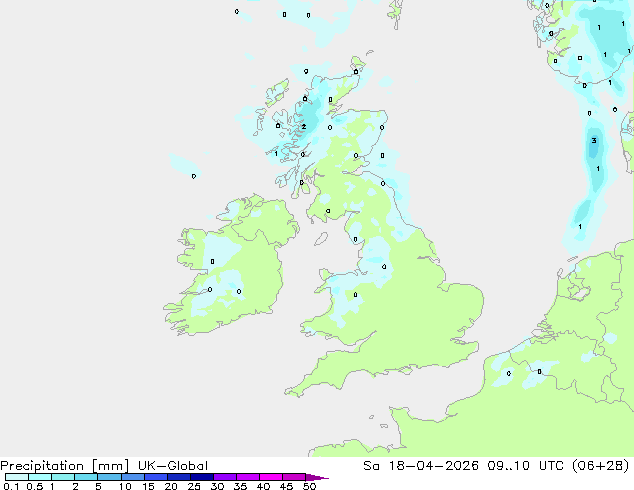
Task: Click the 0.1–0.5 mm palest legend swatch
Action: (17, 477)
